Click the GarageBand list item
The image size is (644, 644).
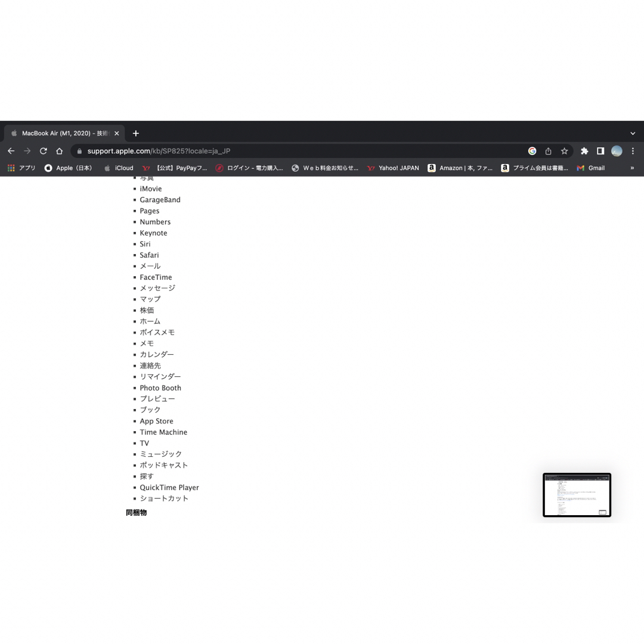[160, 200]
